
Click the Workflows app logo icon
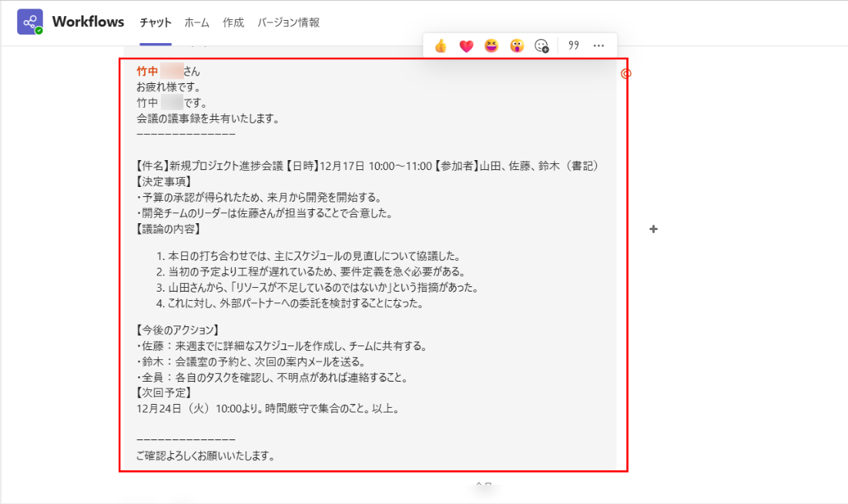(x=30, y=22)
